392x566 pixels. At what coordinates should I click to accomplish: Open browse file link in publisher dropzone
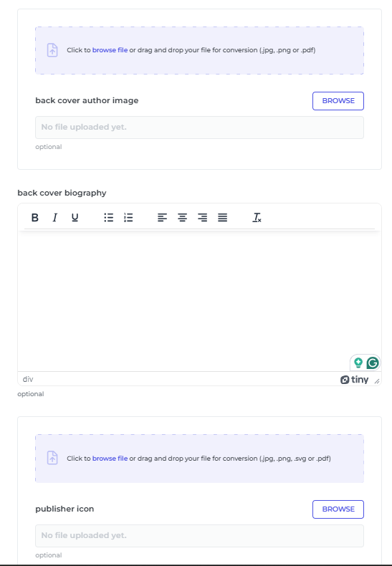pos(110,459)
